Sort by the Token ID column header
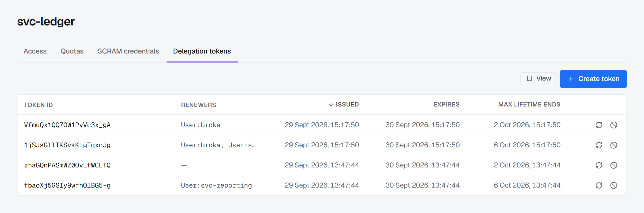 pyautogui.click(x=38, y=105)
